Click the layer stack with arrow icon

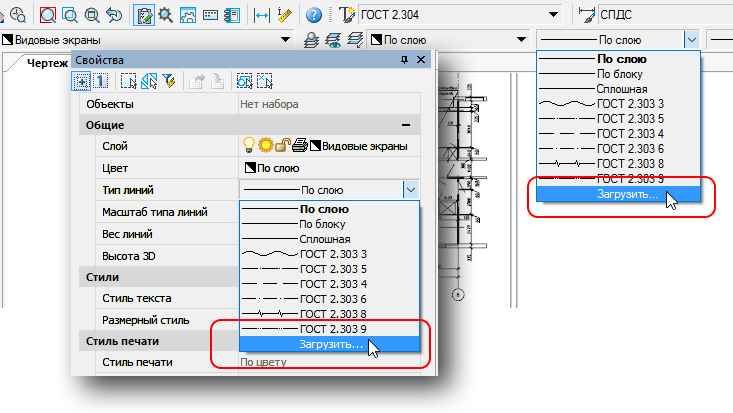(x=355, y=40)
